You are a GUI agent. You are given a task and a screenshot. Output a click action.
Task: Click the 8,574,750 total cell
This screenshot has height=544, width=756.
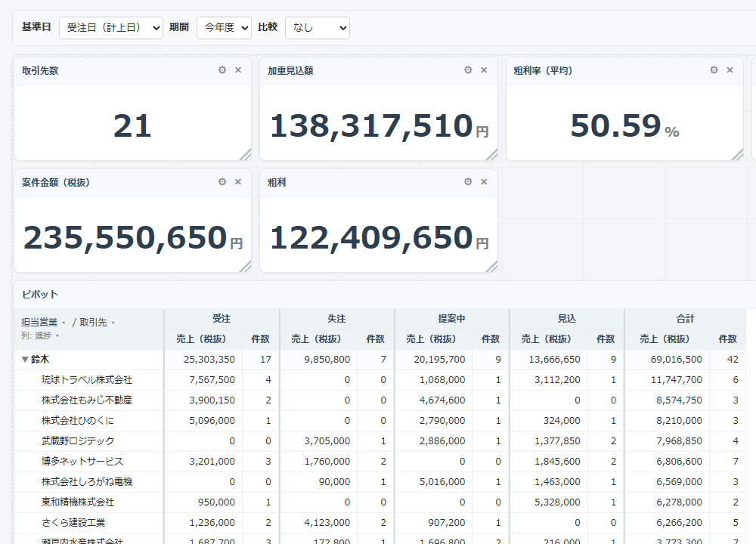[668, 400]
